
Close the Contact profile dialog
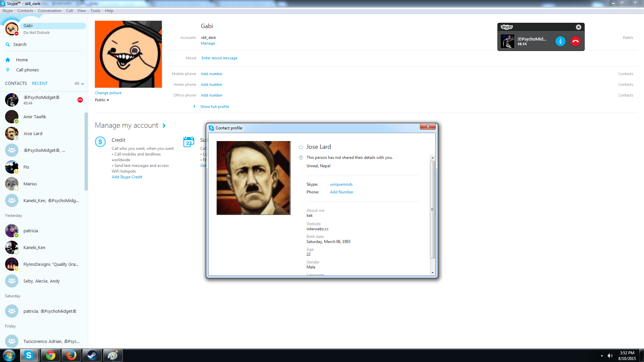click(428, 126)
